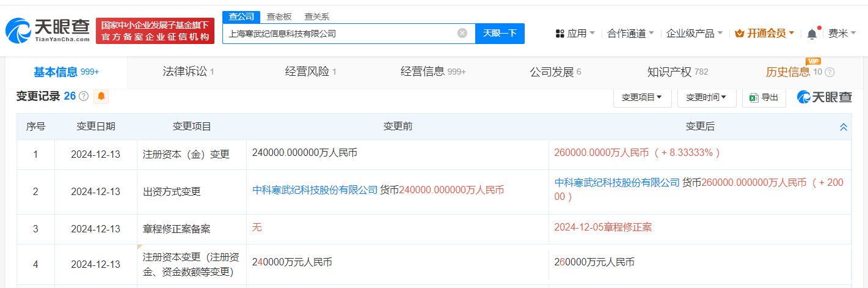Switch to the 查公司 search tab
Screen dimensions: 868x288
tap(241, 17)
